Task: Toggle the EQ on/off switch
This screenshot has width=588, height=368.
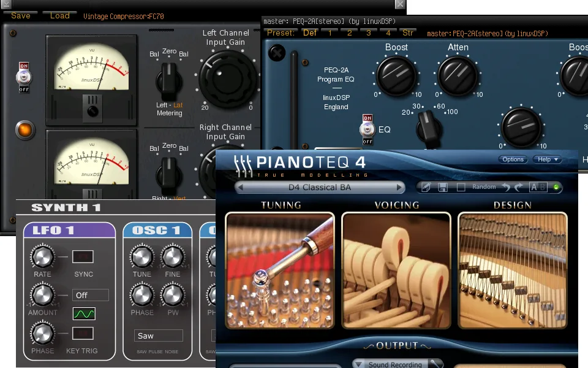Action: point(367,129)
